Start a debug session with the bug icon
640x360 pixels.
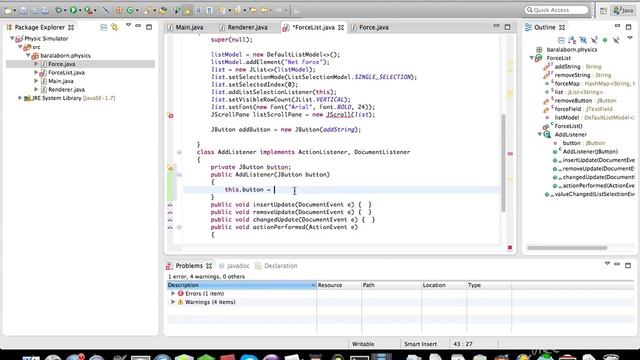[59, 10]
